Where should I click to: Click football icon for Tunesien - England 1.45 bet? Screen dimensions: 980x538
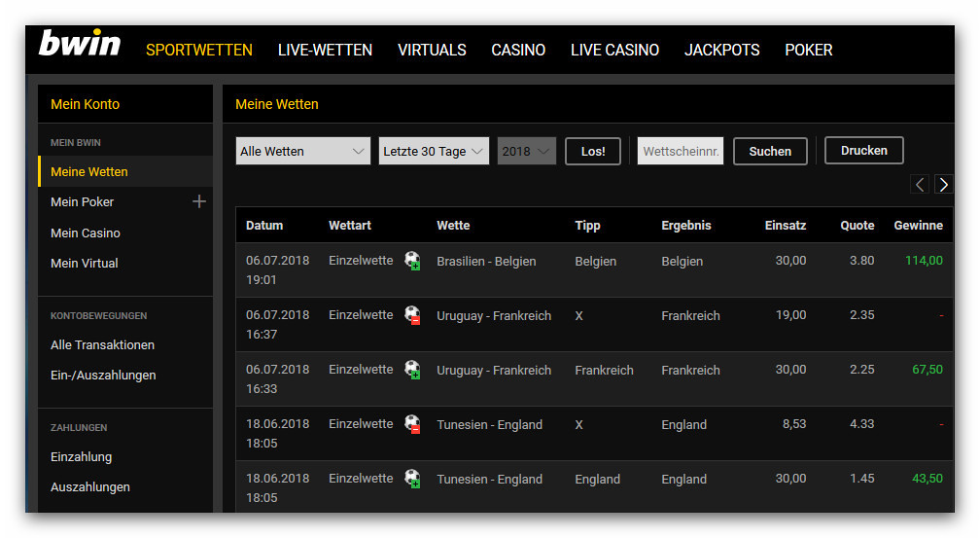click(412, 478)
